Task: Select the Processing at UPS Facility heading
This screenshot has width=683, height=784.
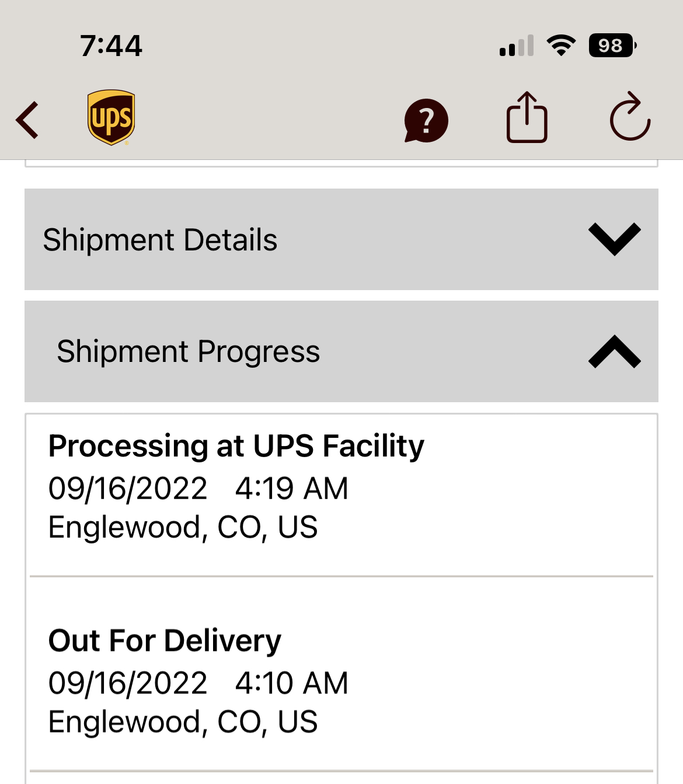Action: point(236,446)
